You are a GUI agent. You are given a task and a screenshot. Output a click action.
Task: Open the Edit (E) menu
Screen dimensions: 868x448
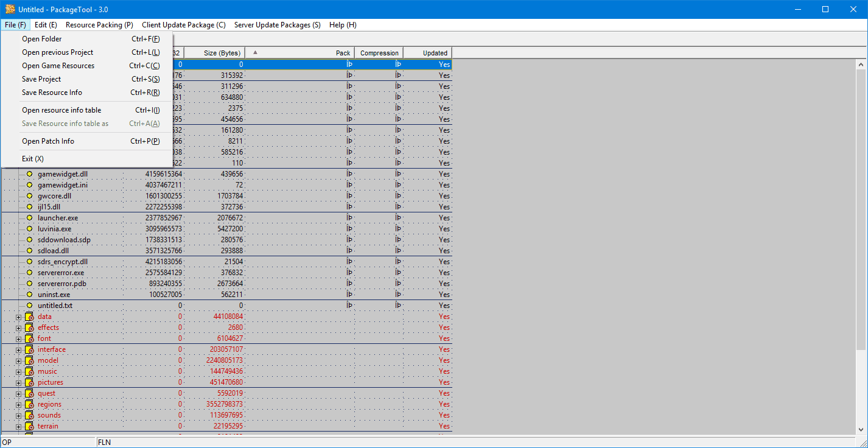(46, 25)
